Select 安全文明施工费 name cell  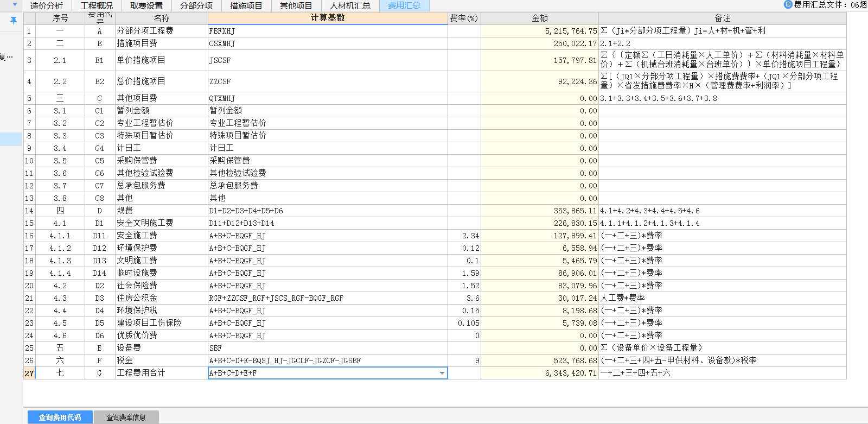(x=162, y=223)
